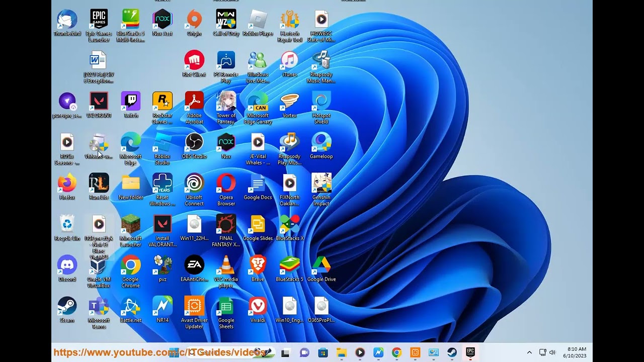Open Task View on the taskbar
The height and width of the screenshot is (362, 644).
285,352
